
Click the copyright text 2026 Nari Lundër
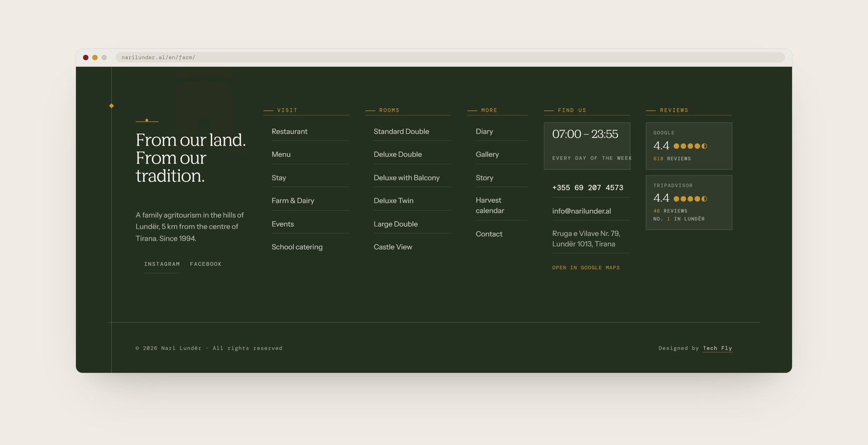pyautogui.click(x=209, y=348)
